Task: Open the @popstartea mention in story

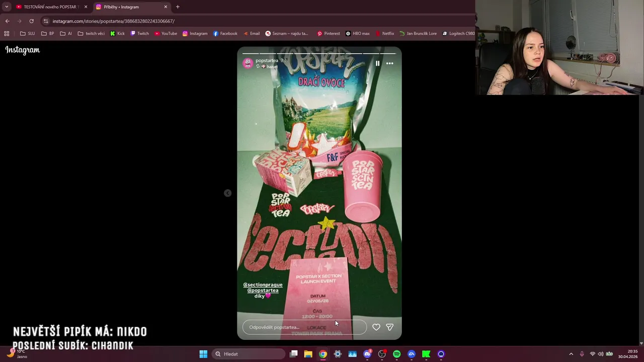Action: click(263, 290)
